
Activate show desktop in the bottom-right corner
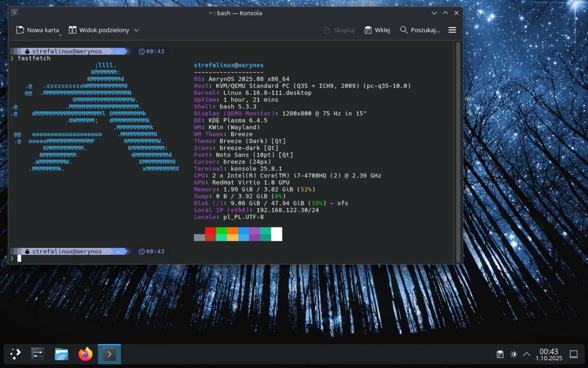coord(573,354)
